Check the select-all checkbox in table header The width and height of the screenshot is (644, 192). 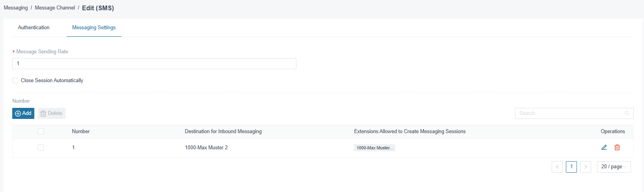click(x=41, y=132)
